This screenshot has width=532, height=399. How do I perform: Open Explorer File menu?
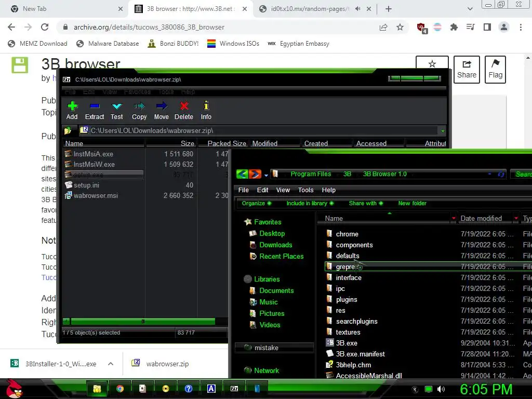click(243, 190)
